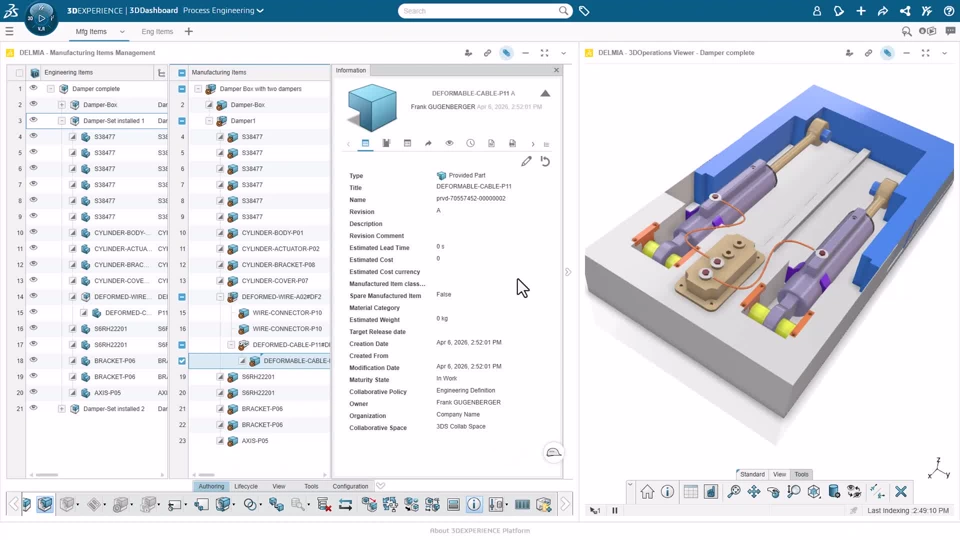Viewport: 960px width, 540px height.
Task: Click the help question mark icon
Action: tap(949, 11)
